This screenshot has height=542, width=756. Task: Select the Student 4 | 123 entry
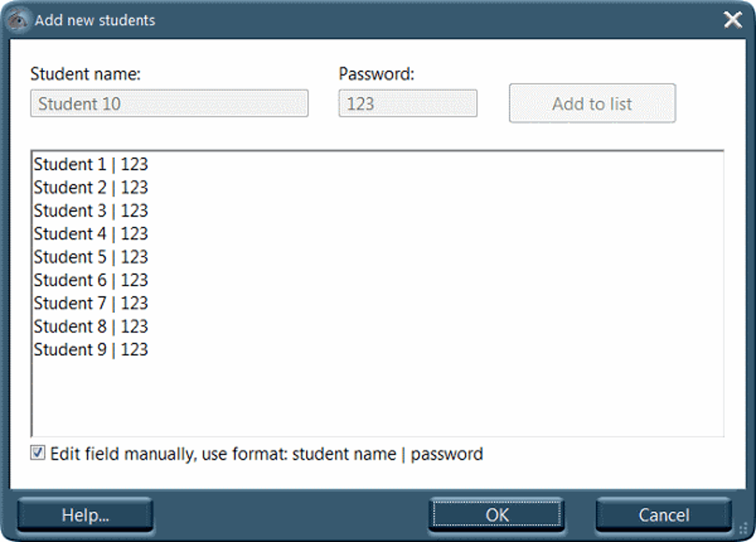click(x=90, y=234)
